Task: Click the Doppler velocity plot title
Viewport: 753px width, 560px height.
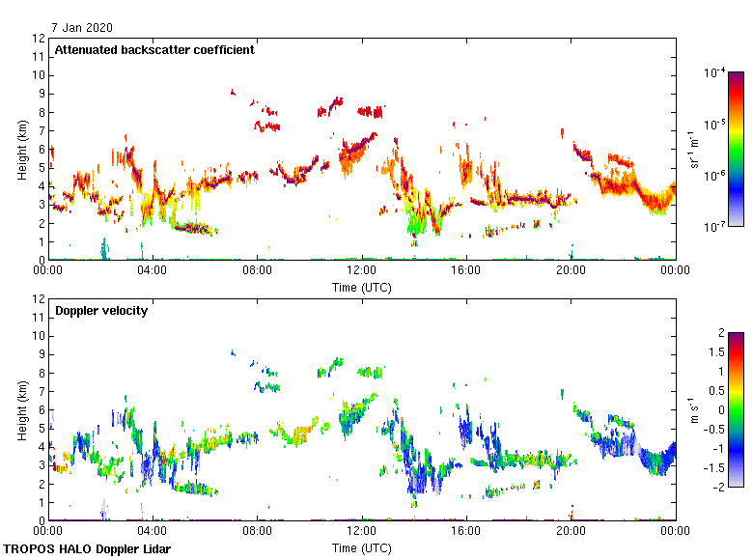Action: coord(101,311)
